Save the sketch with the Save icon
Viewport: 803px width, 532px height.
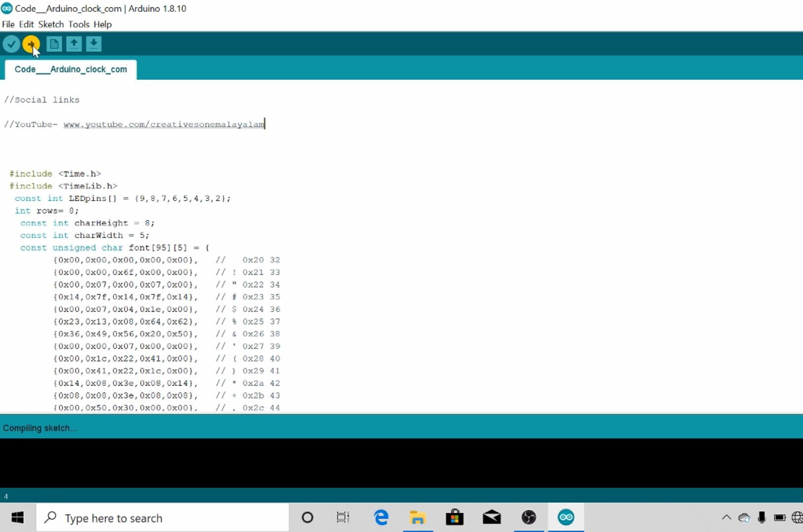point(93,44)
